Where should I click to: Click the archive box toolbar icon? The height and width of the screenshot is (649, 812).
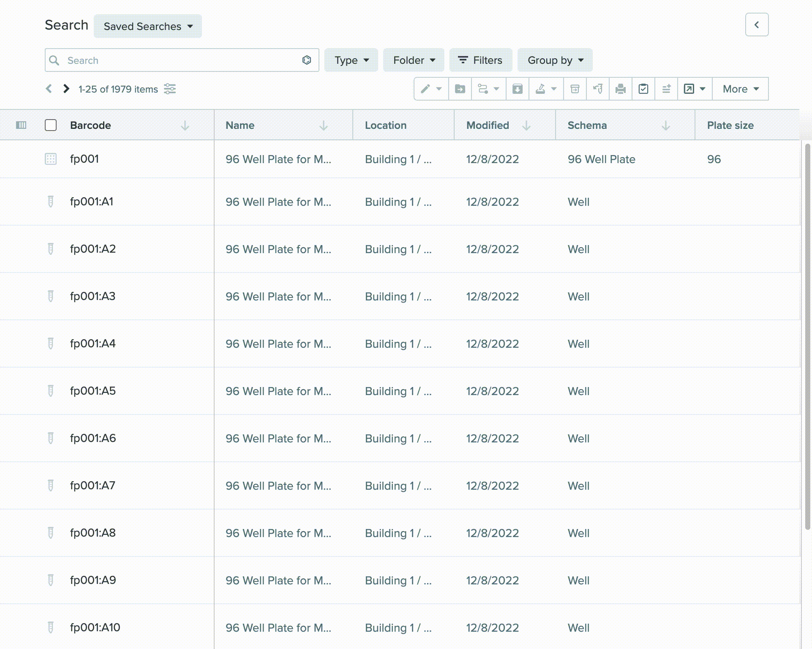coord(575,89)
